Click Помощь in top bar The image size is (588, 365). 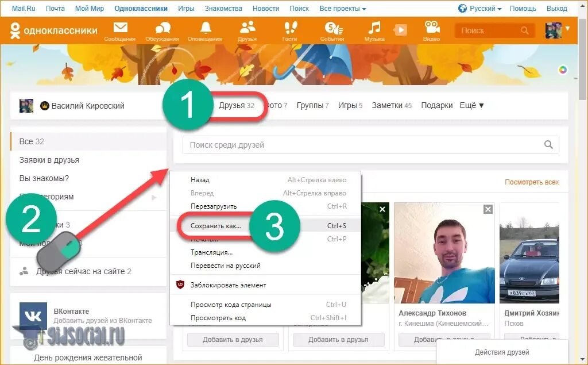click(523, 8)
